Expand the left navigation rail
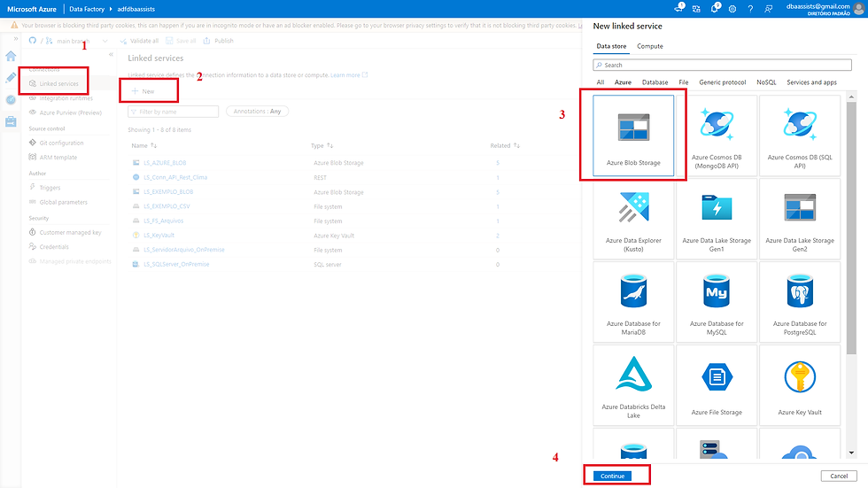This screenshot has width=868, height=488. [x=16, y=39]
